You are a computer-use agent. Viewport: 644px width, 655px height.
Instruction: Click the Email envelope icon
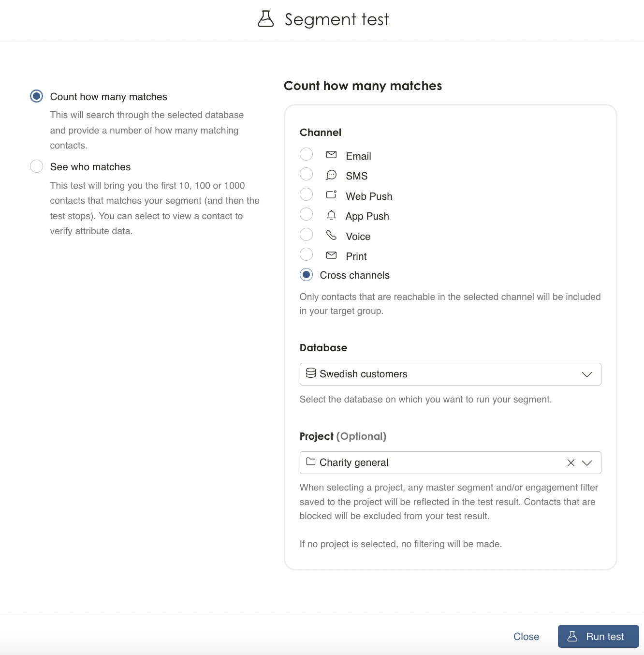[331, 155]
